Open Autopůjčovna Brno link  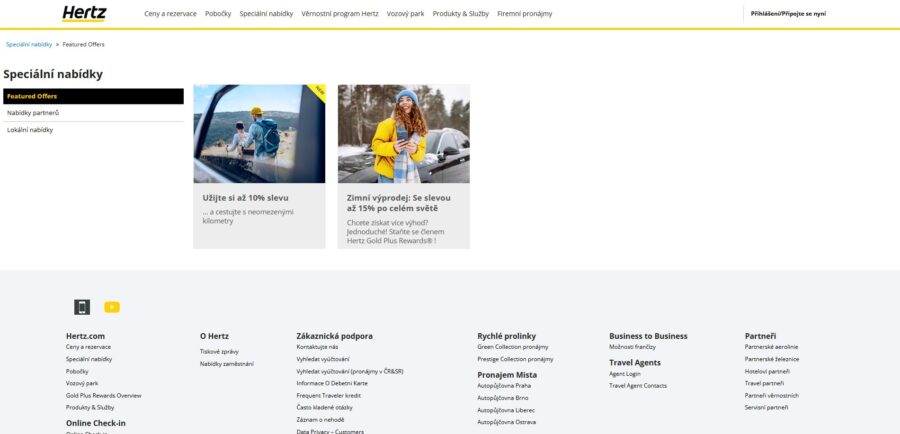point(503,398)
